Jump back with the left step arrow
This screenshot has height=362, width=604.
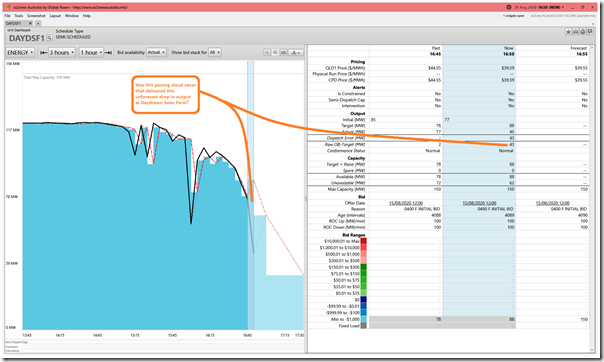coord(44,52)
